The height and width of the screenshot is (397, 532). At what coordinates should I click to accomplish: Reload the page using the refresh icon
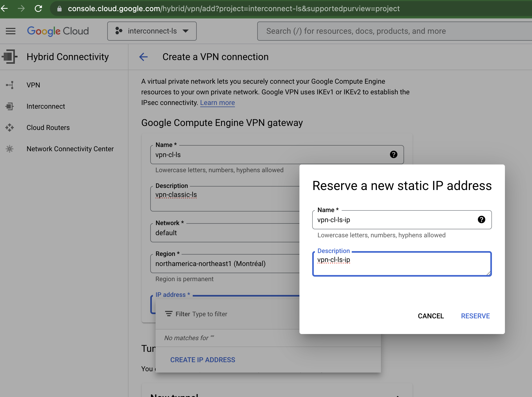(38, 8)
